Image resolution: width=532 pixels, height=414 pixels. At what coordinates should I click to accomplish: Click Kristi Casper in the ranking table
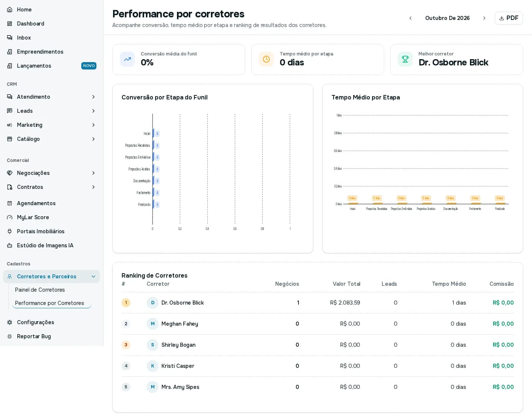coord(178,366)
